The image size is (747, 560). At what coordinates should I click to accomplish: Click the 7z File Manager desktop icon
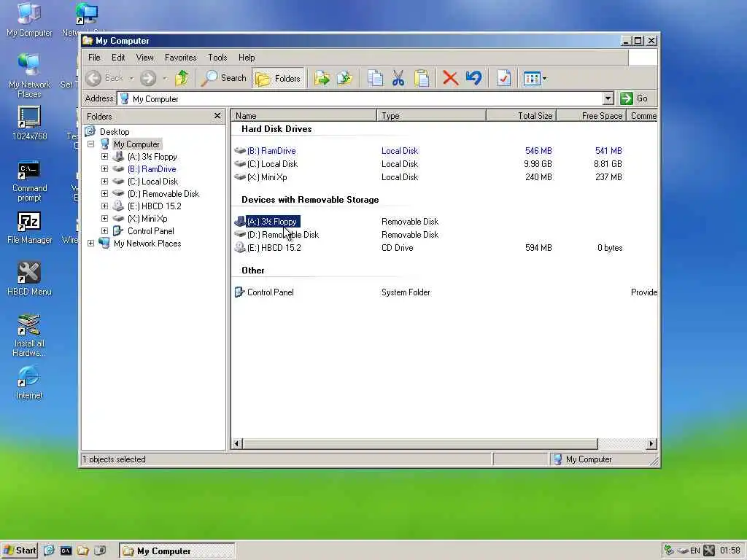[x=29, y=227]
